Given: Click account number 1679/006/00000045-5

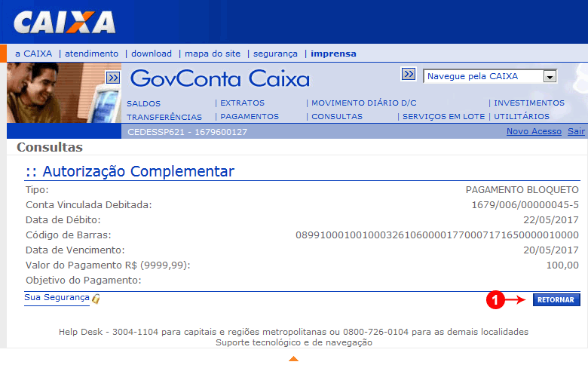Looking at the screenshot, I should click(525, 205).
